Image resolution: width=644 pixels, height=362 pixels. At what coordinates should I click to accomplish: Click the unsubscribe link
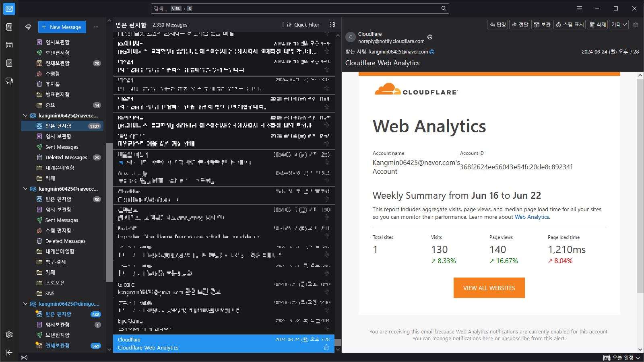pyautogui.click(x=515, y=339)
